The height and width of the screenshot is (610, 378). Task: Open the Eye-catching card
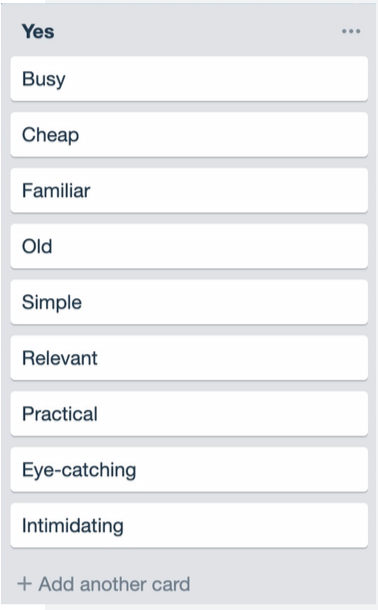click(189, 470)
